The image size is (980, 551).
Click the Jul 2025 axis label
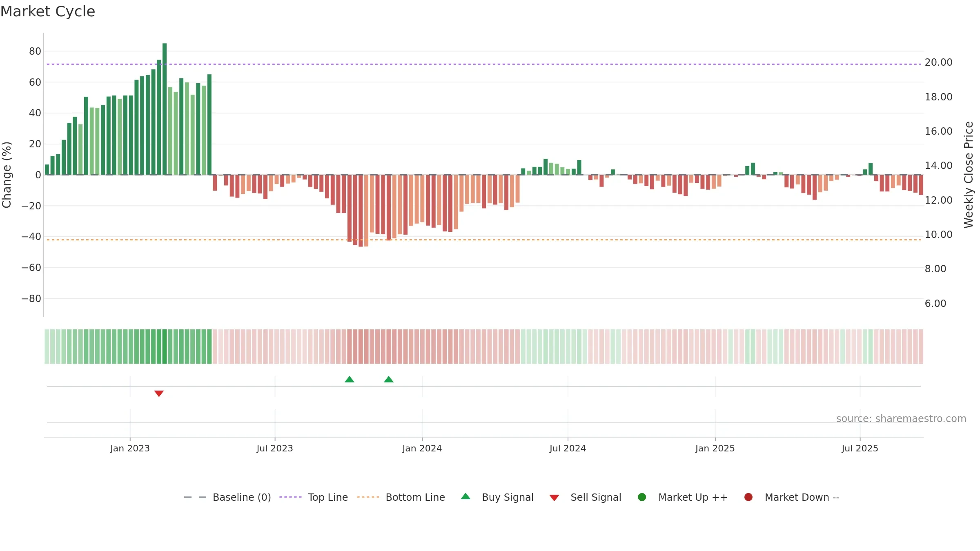pyautogui.click(x=860, y=448)
